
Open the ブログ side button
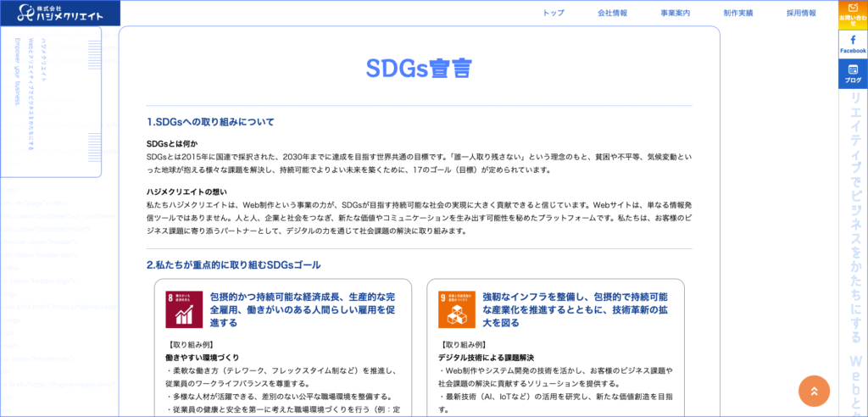click(x=853, y=75)
